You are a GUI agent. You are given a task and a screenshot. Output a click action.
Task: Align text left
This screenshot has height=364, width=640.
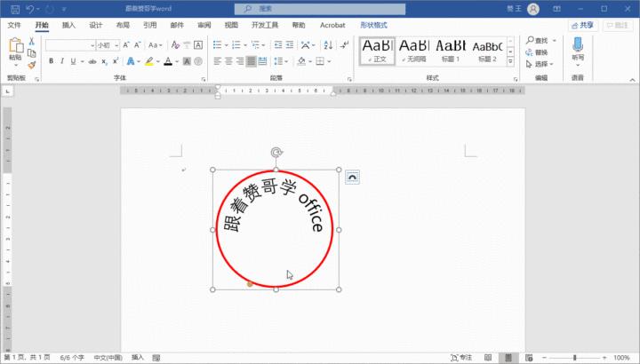[217, 61]
